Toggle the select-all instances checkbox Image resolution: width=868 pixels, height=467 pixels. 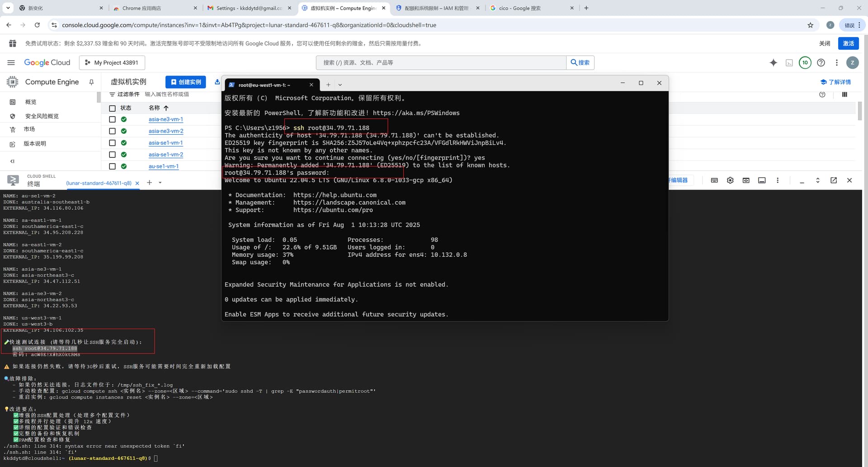[x=112, y=108]
